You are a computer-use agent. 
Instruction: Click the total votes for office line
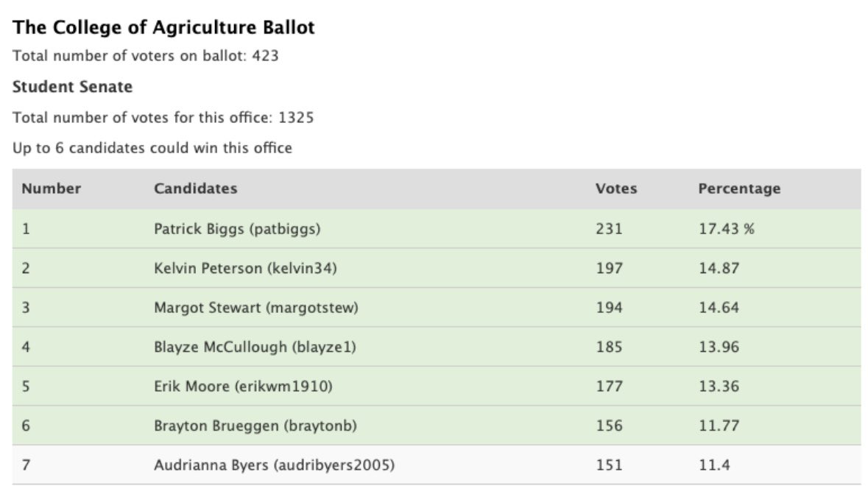163,118
